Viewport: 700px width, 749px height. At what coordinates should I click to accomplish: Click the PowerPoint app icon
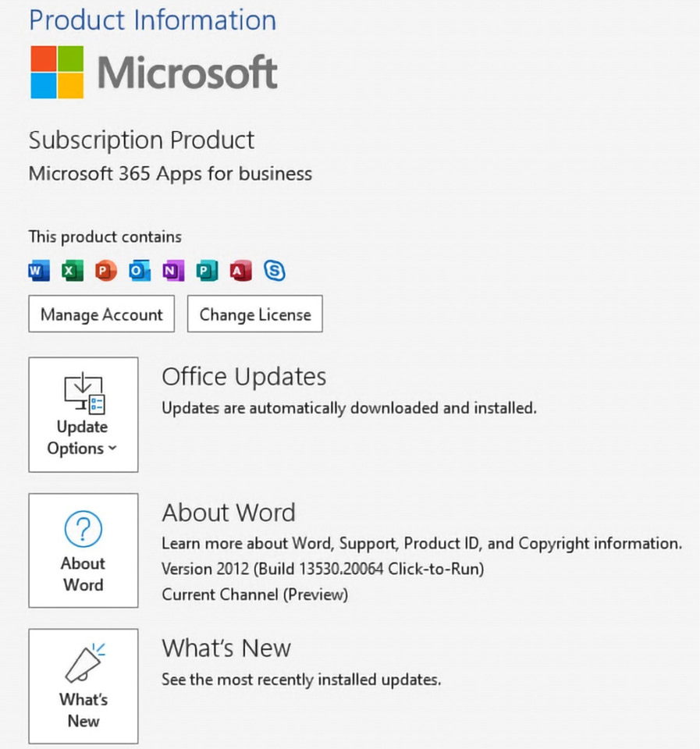point(106,271)
